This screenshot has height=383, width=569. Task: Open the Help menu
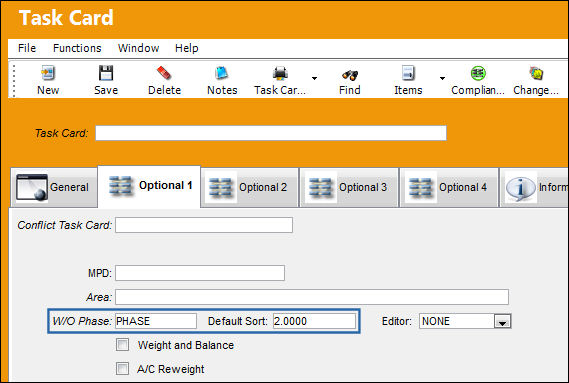187,48
